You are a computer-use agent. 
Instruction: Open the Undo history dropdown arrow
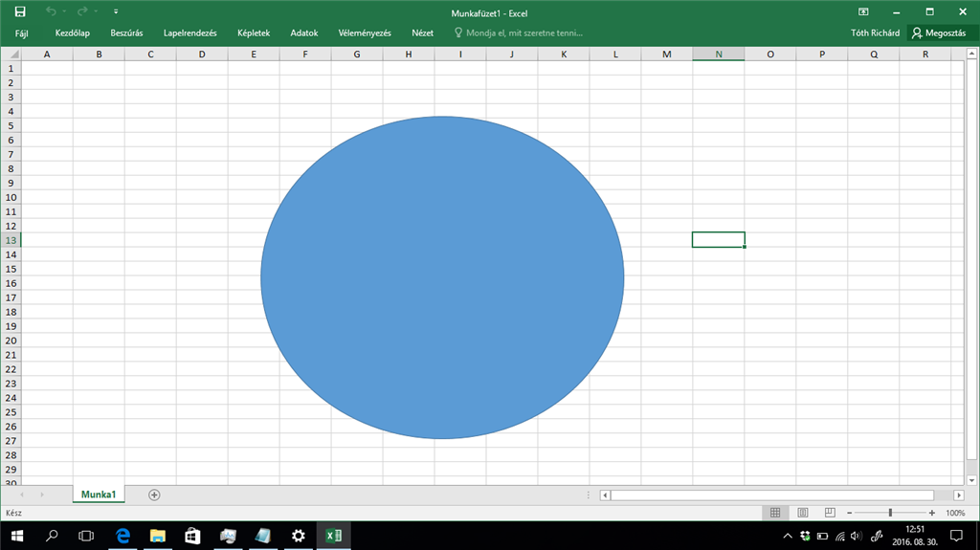point(64,11)
